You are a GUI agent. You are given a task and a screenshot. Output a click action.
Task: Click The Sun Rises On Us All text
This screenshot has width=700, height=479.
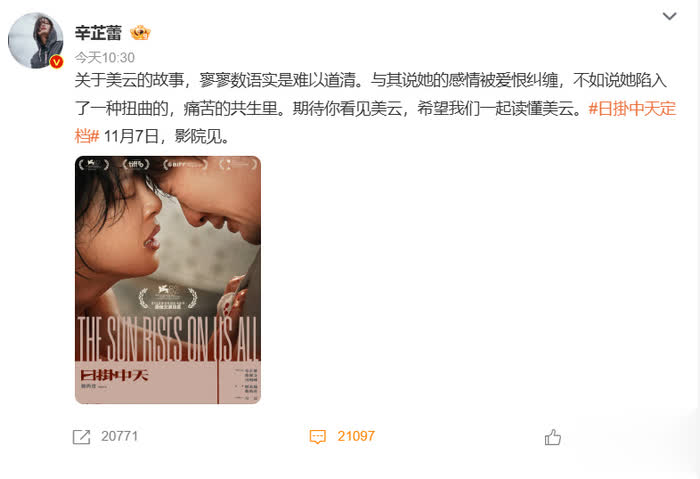pyautogui.click(x=168, y=339)
